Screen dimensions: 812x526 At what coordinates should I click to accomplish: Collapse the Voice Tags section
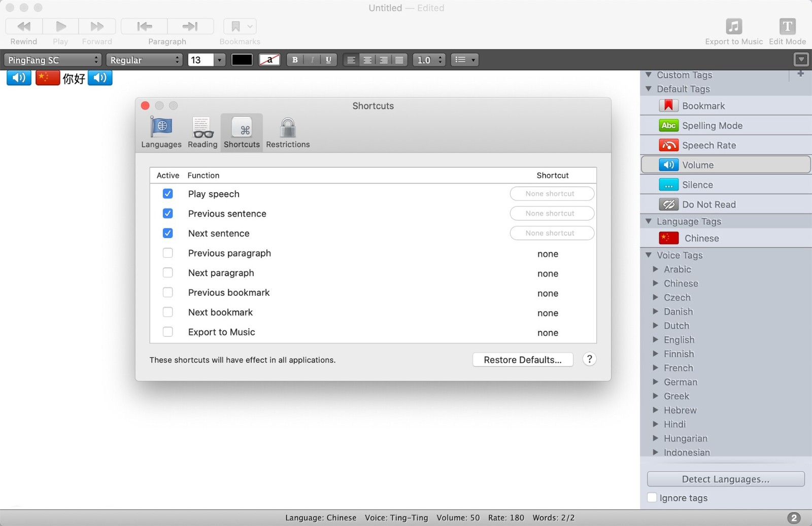click(x=649, y=255)
